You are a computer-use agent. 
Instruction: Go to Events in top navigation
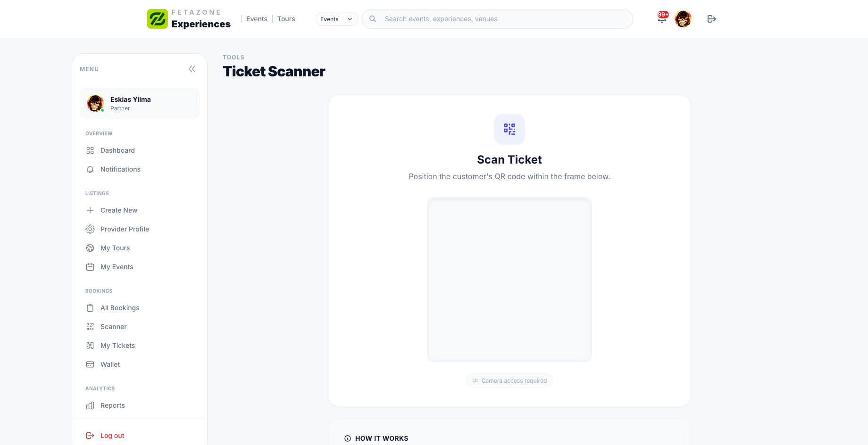[257, 19]
